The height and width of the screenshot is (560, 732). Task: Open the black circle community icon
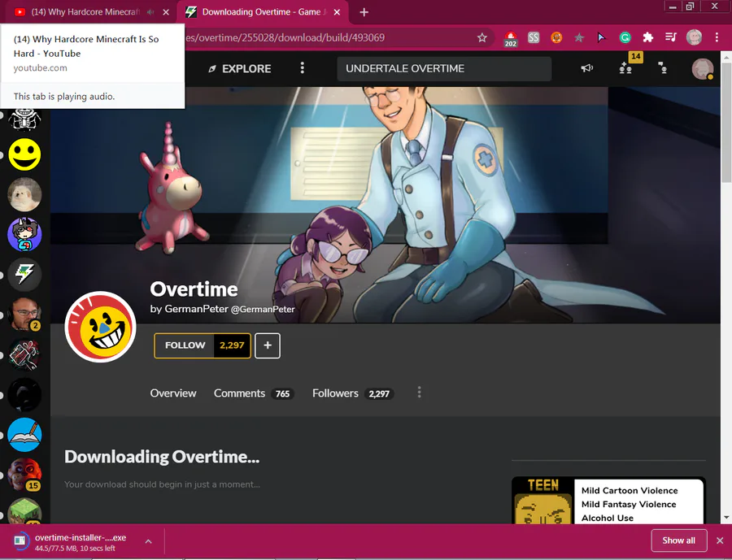[24, 395]
